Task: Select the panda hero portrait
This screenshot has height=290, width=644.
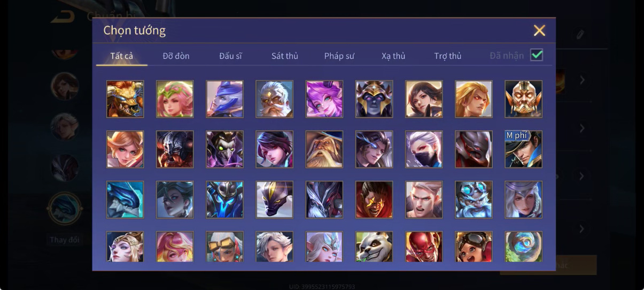Action: tap(374, 247)
